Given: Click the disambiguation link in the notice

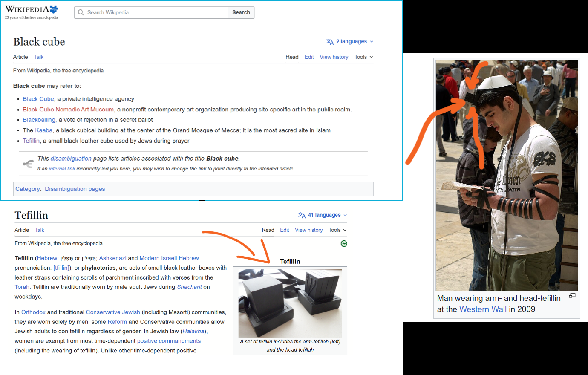Looking at the screenshot, I should pos(71,159).
